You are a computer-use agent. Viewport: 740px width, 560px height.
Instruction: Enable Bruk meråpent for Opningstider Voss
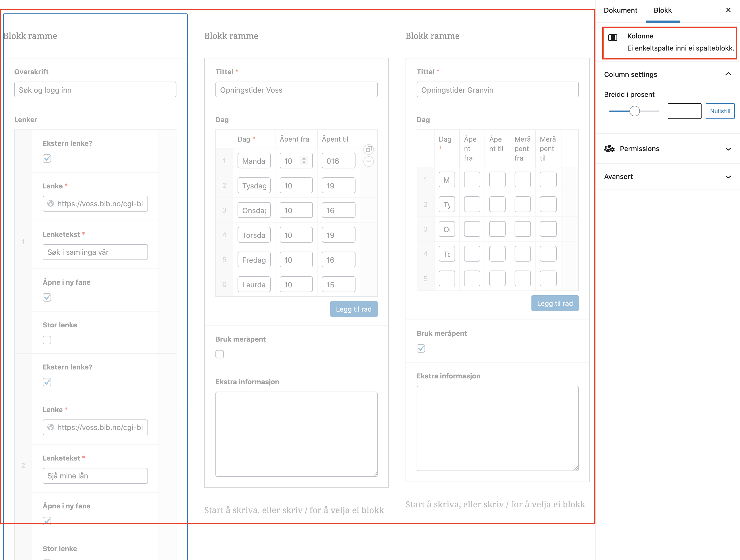click(219, 354)
